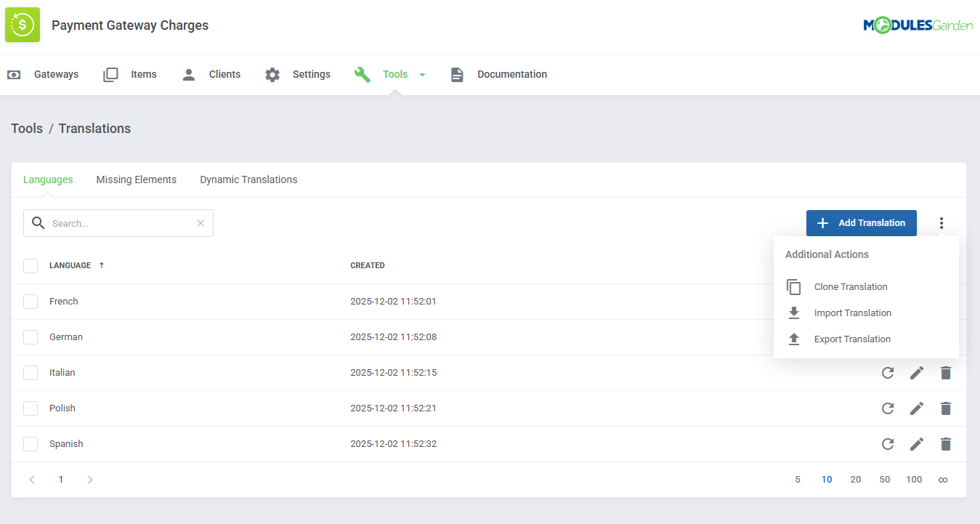Switch to the Missing Elements tab
Viewport: 980px width, 524px height.
coord(136,179)
